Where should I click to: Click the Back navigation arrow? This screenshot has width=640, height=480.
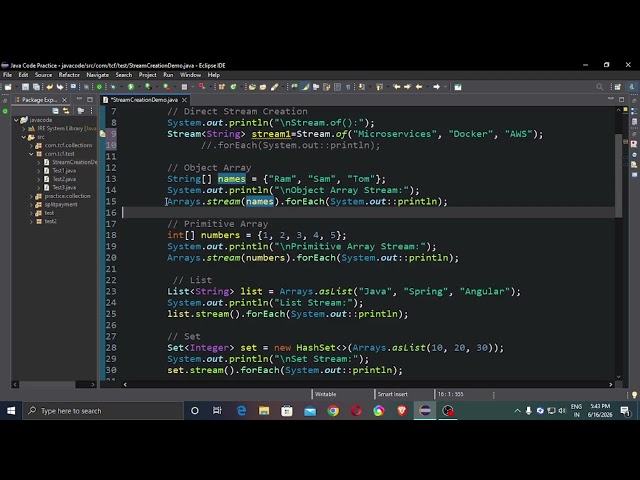coord(418,87)
